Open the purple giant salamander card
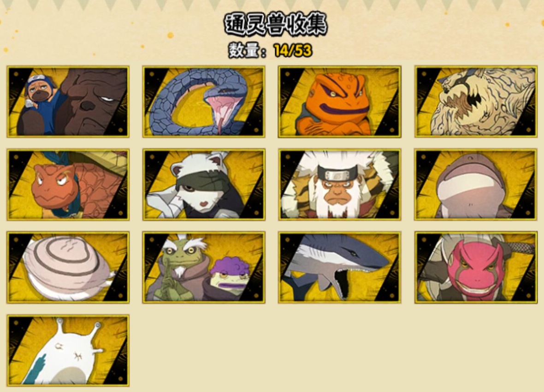Image resolution: width=544 pixels, height=392 pixels. (476, 185)
